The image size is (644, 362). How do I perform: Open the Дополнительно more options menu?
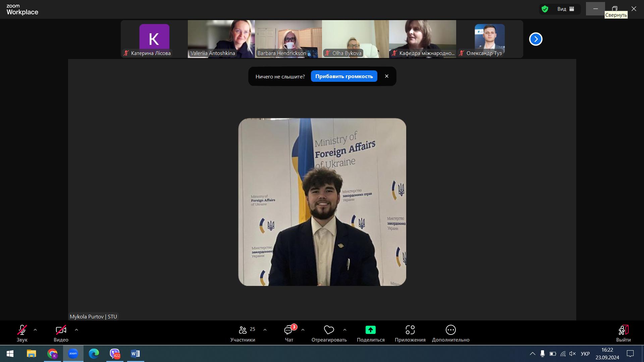pos(451,333)
